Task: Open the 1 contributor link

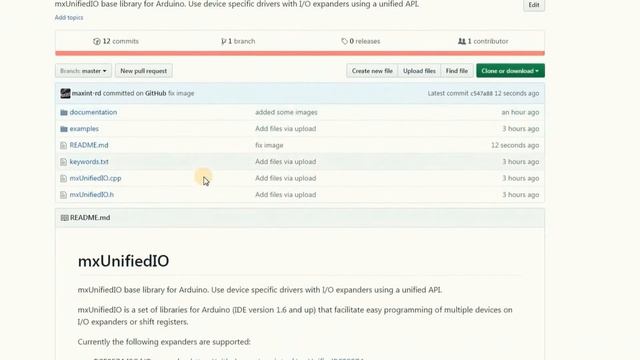Action: tap(483, 41)
